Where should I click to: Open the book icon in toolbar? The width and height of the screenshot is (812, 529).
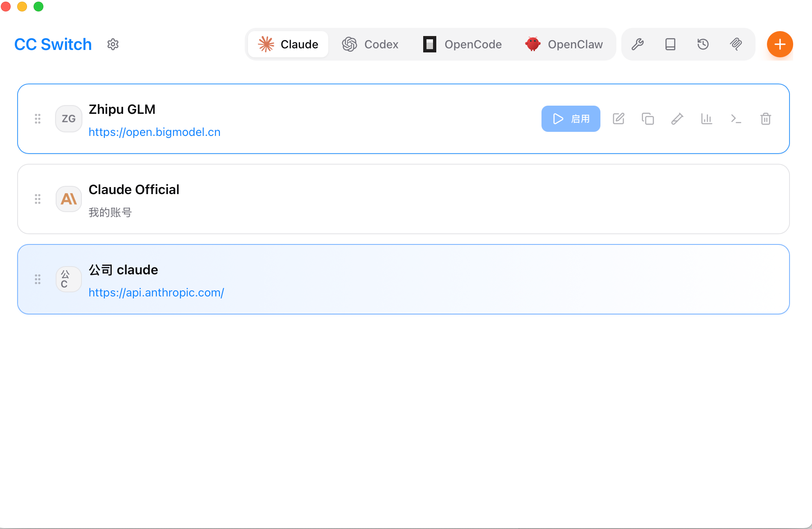click(x=670, y=44)
